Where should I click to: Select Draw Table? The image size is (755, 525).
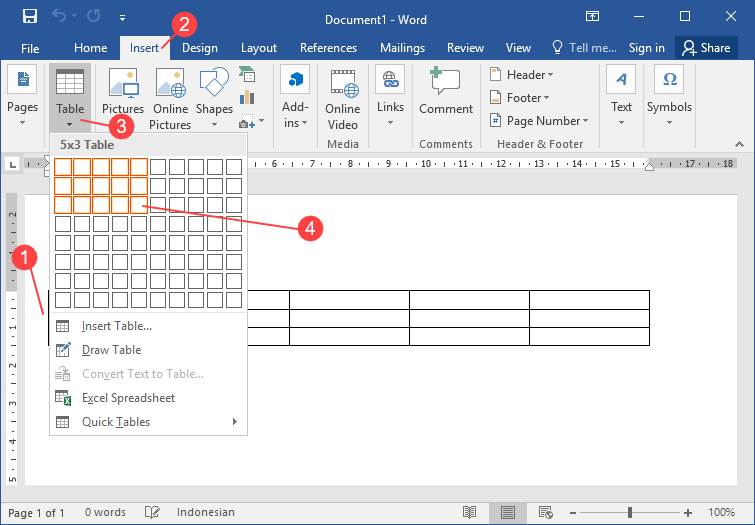(148, 350)
